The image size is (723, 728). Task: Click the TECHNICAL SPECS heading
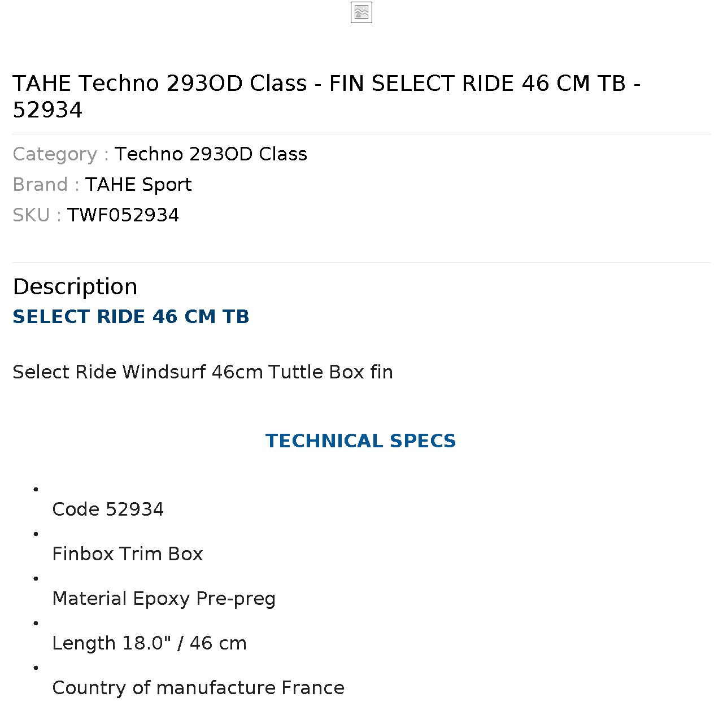pos(361,441)
